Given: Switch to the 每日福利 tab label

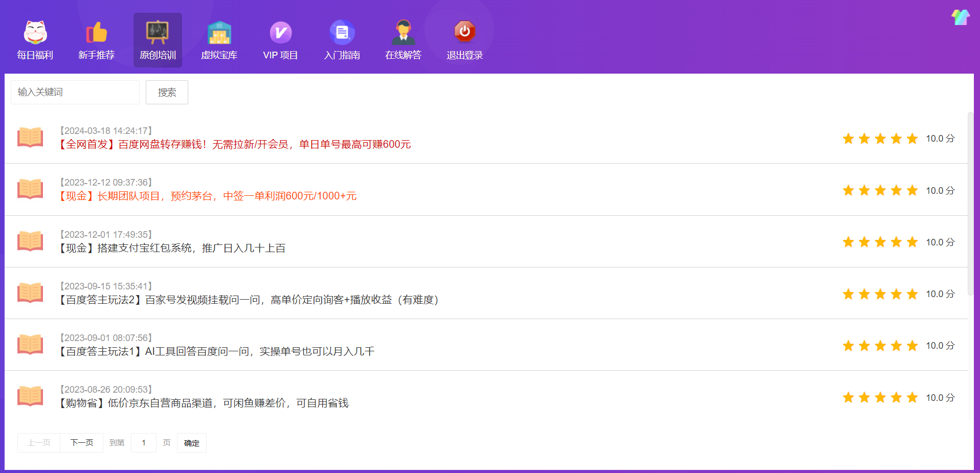Looking at the screenshot, I should 35,55.
